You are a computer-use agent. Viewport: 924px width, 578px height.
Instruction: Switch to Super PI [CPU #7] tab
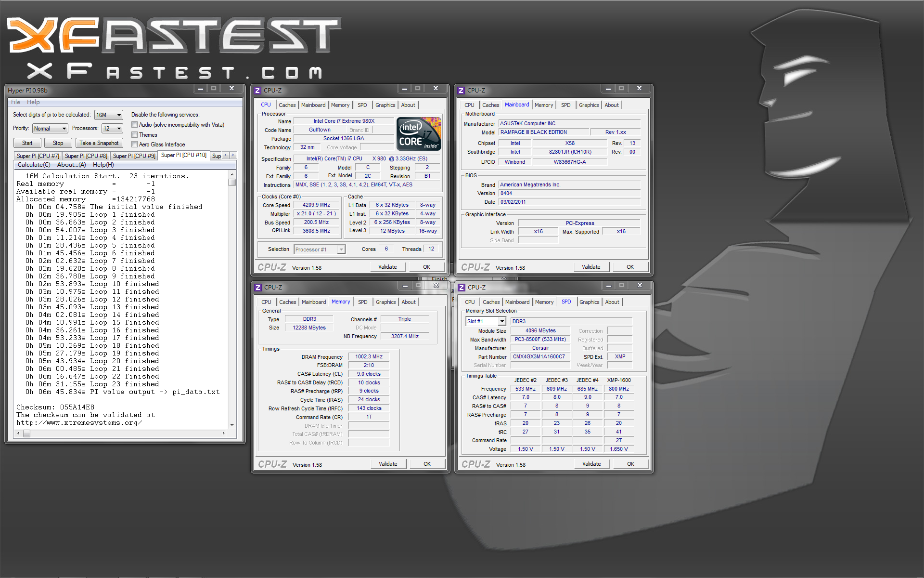click(x=38, y=156)
